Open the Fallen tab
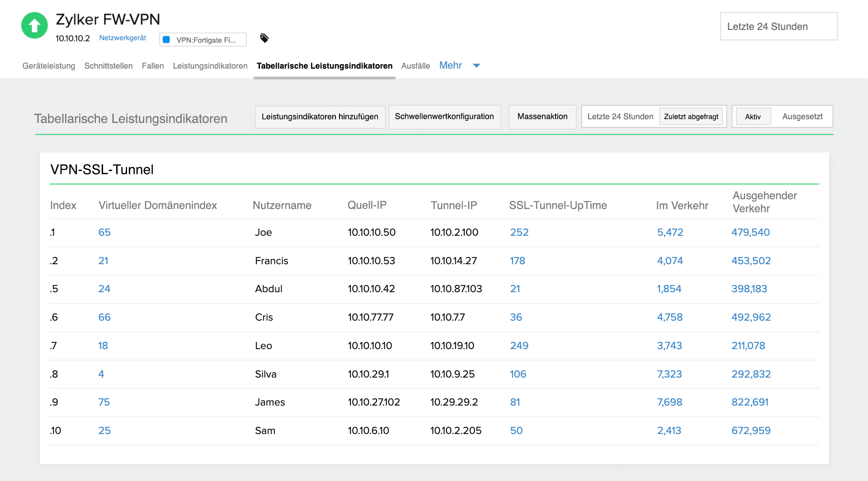 point(153,66)
